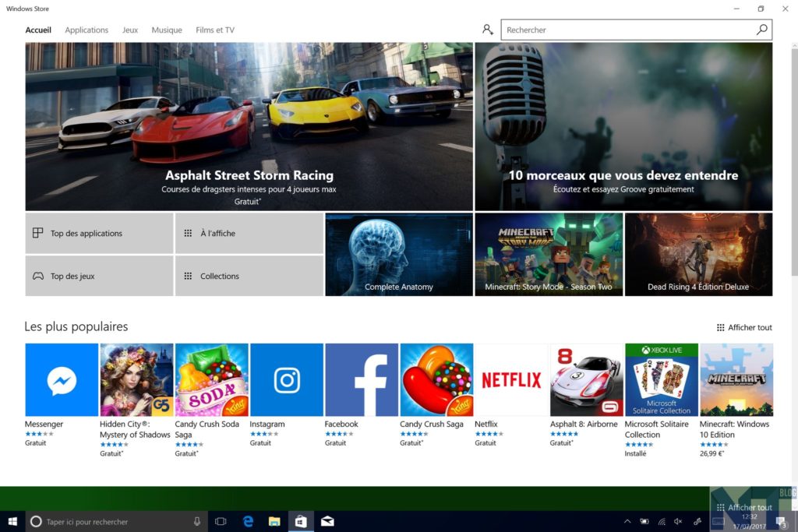Viewport: 798px width, 532px height.
Task: Open the Action Center notifications icon
Action: pos(781,521)
